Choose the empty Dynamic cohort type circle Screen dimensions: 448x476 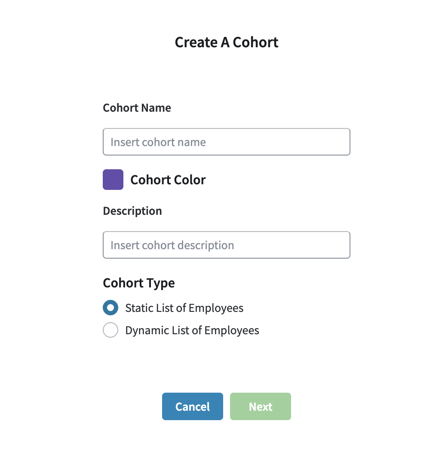(110, 330)
